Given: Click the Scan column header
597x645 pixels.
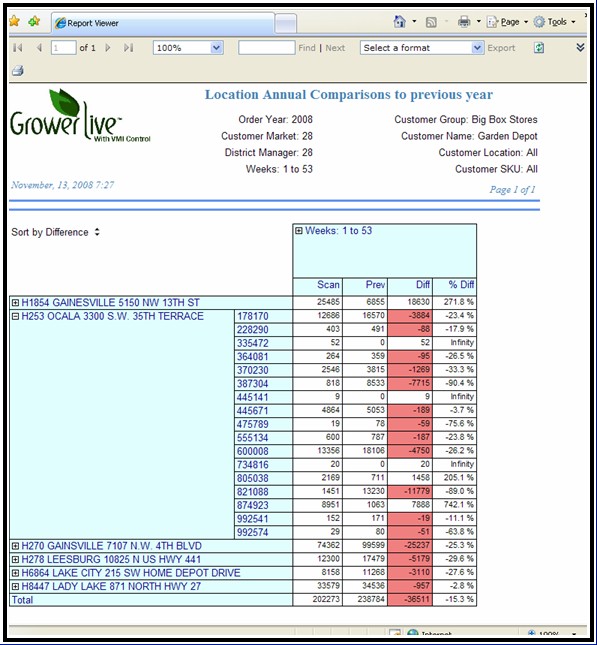Looking at the screenshot, I should click(318, 285).
